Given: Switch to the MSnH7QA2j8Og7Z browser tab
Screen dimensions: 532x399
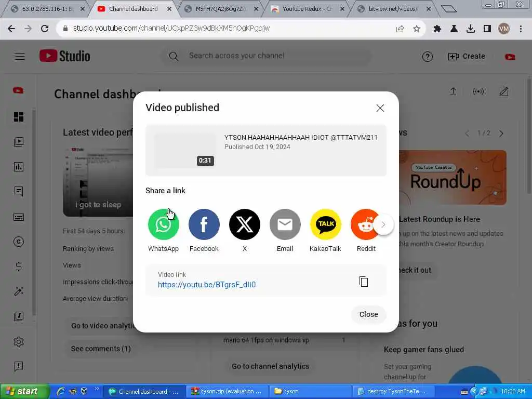Looking at the screenshot, I should [x=220, y=9].
